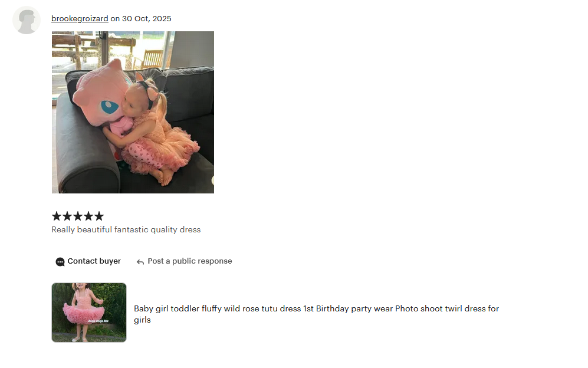Click the reviewer's default avatar icon
Image resolution: width=588 pixels, height=368 pixels.
(27, 20)
